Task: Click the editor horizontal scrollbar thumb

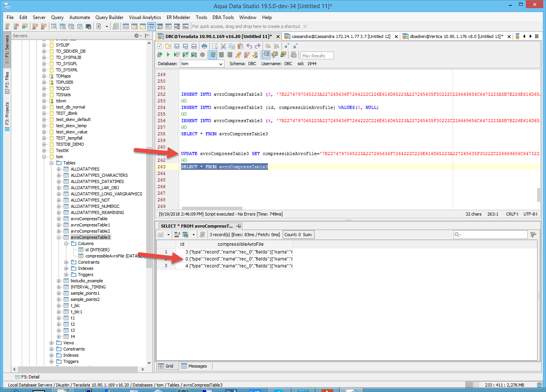Action: pyautogui.click(x=212, y=208)
